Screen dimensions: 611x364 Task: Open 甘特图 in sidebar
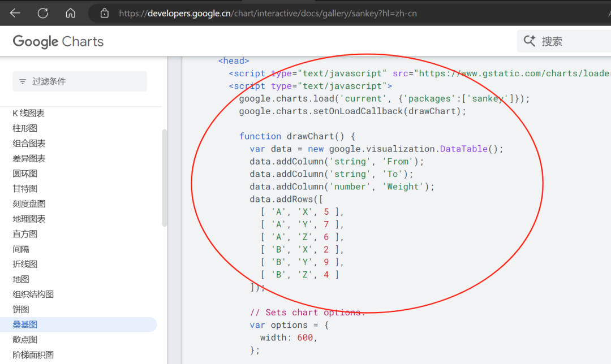click(25, 189)
